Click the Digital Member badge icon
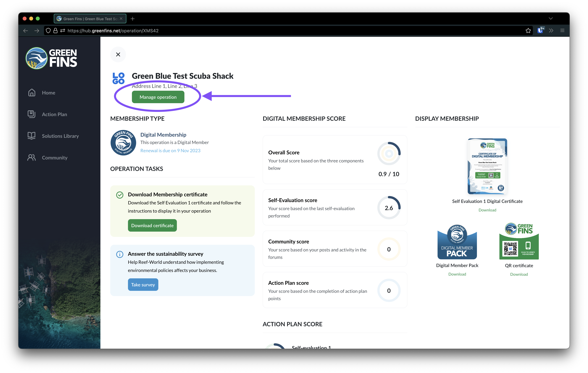 (x=123, y=143)
